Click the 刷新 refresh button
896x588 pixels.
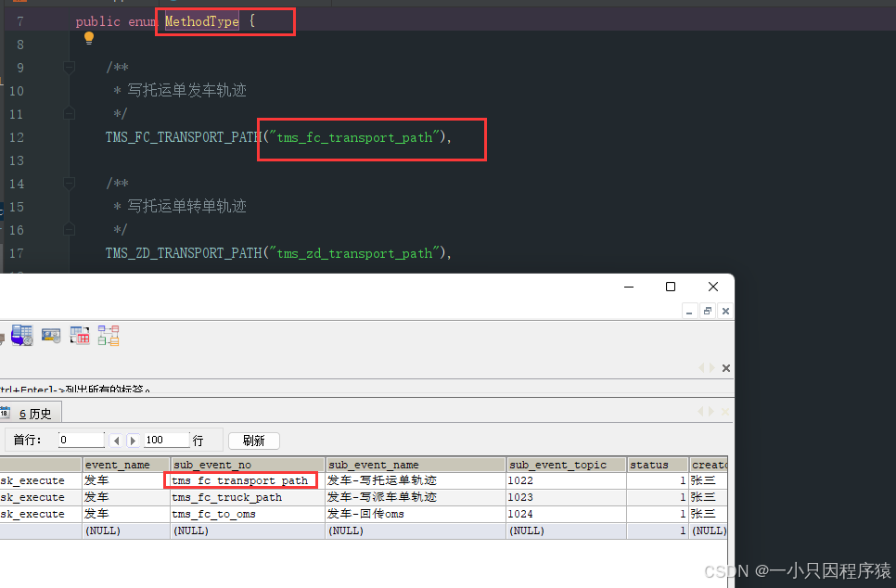tap(254, 441)
